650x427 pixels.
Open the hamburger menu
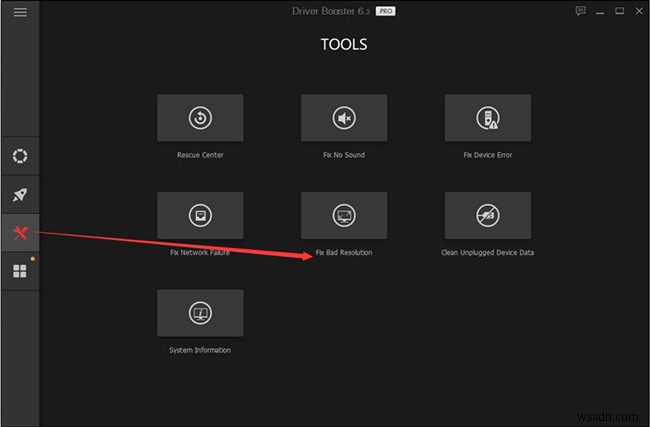point(20,12)
